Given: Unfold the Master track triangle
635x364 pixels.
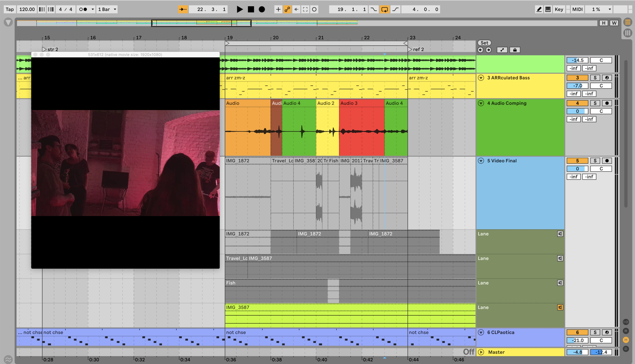Looking at the screenshot, I should pos(481,352).
